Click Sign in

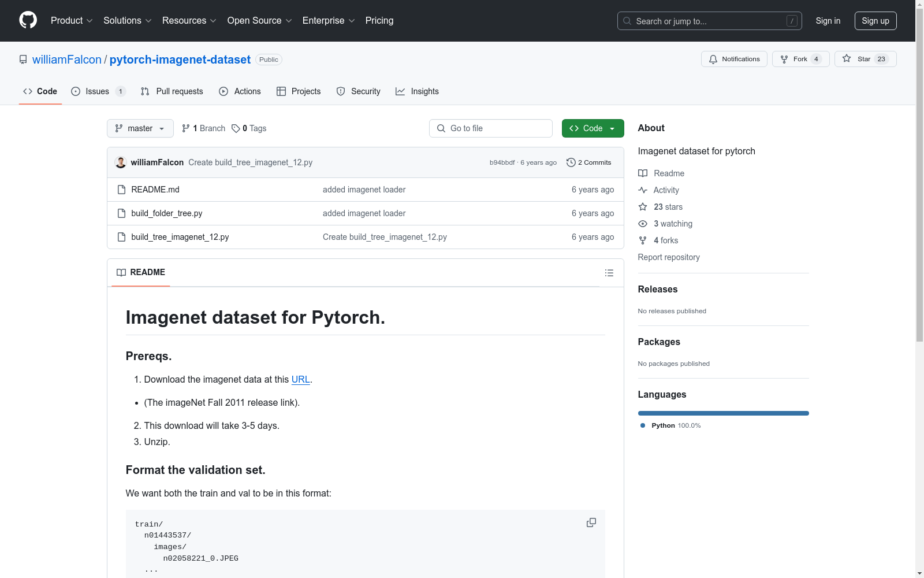[x=828, y=21]
